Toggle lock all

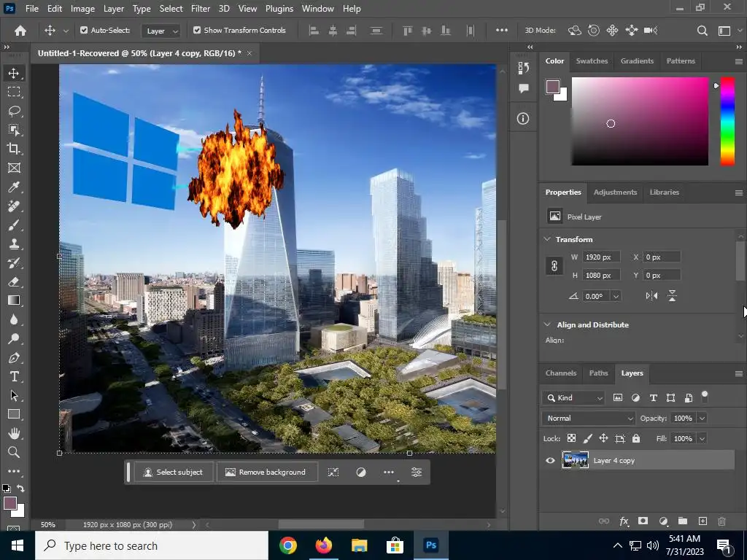[x=636, y=438]
